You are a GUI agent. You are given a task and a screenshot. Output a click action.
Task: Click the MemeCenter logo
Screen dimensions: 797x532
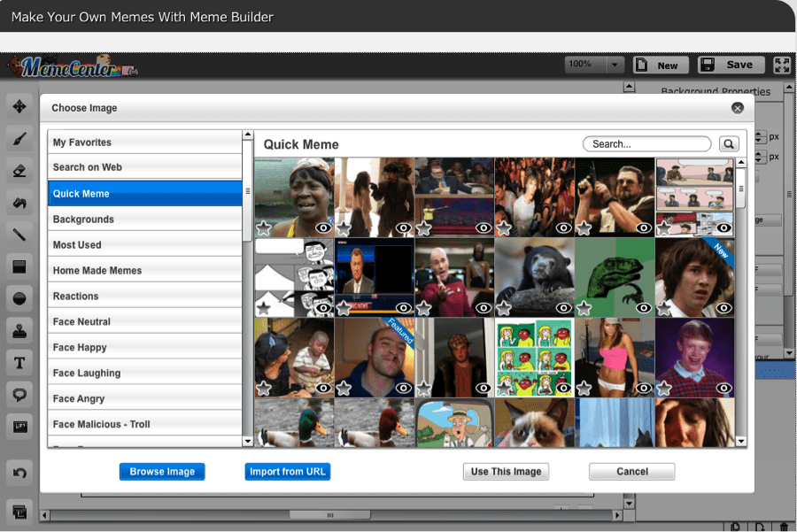coord(73,66)
